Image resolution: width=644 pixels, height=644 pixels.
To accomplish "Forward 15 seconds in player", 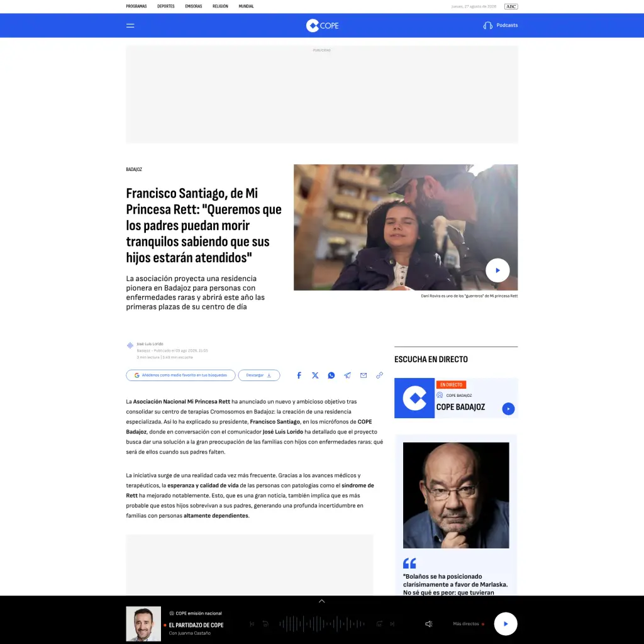I will click(379, 624).
